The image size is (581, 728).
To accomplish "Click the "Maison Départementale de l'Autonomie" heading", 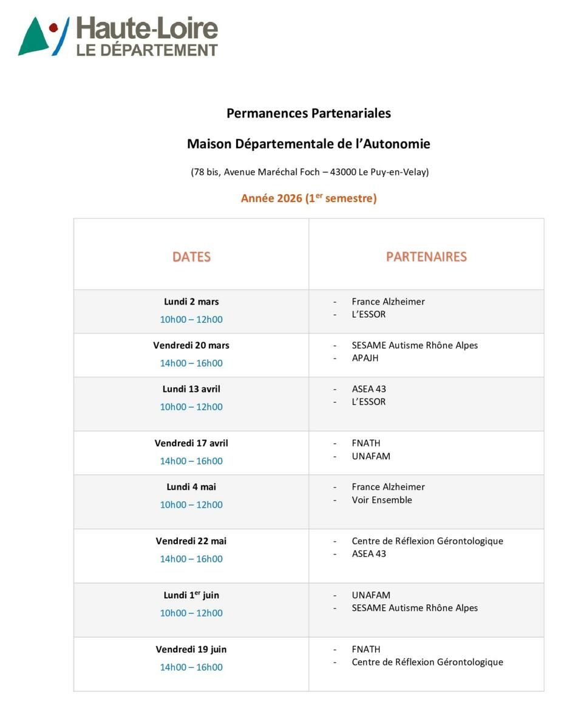I will 308,144.
